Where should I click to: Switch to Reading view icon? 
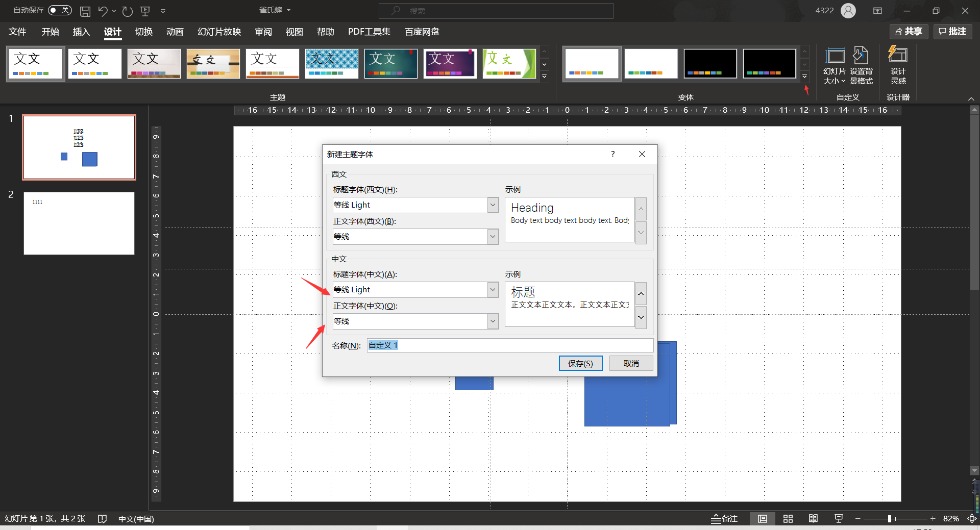(x=813, y=519)
